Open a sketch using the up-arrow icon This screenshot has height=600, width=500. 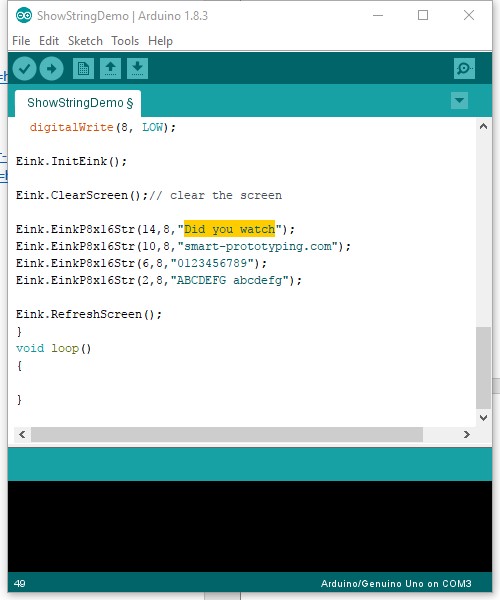[x=111, y=69]
